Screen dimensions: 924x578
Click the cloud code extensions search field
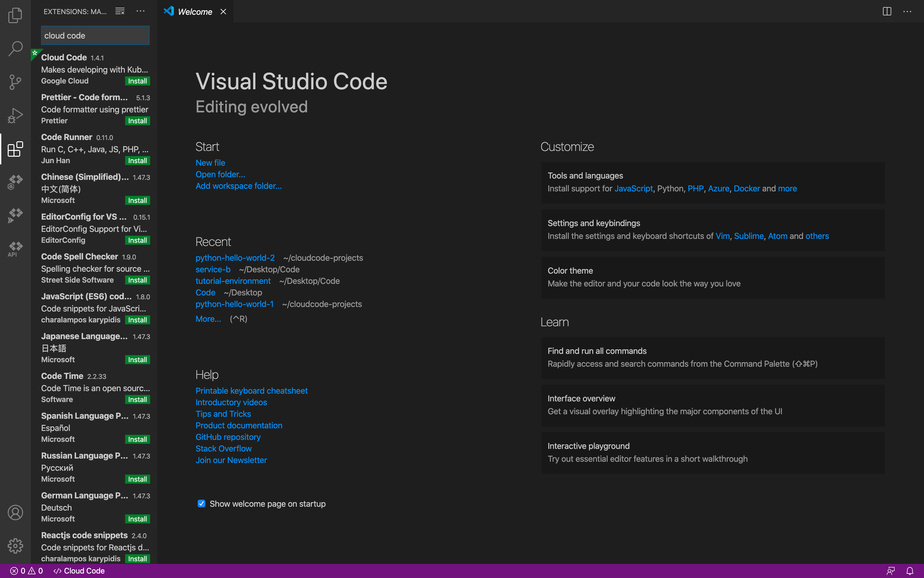(95, 36)
